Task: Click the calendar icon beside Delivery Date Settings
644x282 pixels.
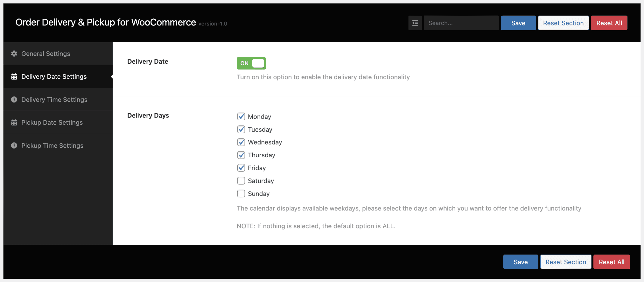Action: pos(14,76)
